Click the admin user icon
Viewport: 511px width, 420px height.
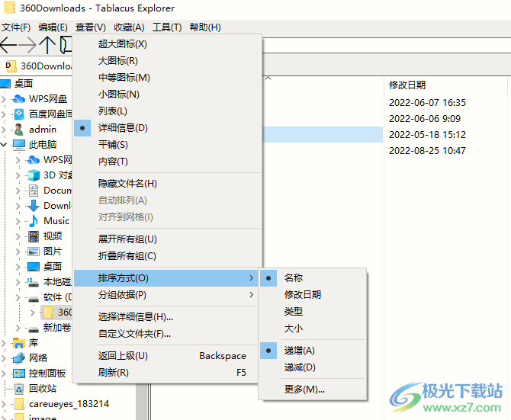point(19,130)
